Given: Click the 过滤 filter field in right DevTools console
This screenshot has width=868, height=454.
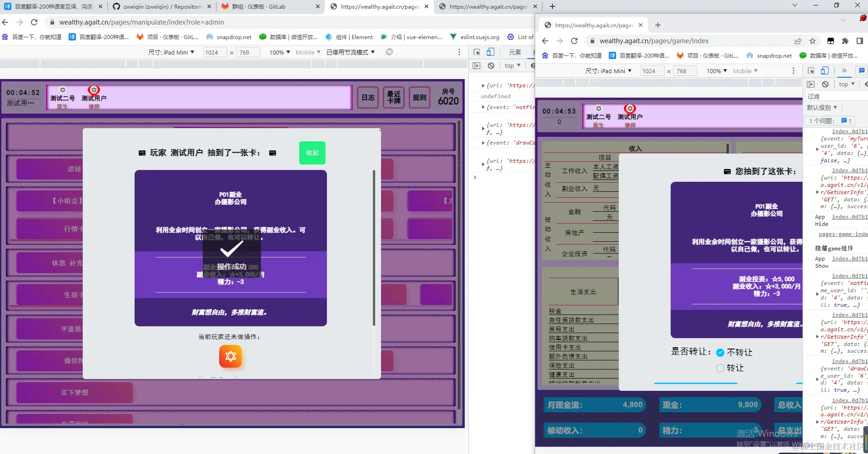Looking at the screenshot, I should tap(836, 96).
